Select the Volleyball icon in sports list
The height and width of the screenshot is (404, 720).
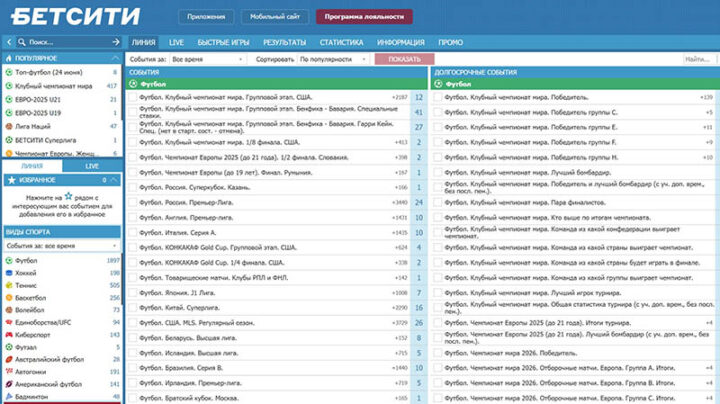click(8, 310)
